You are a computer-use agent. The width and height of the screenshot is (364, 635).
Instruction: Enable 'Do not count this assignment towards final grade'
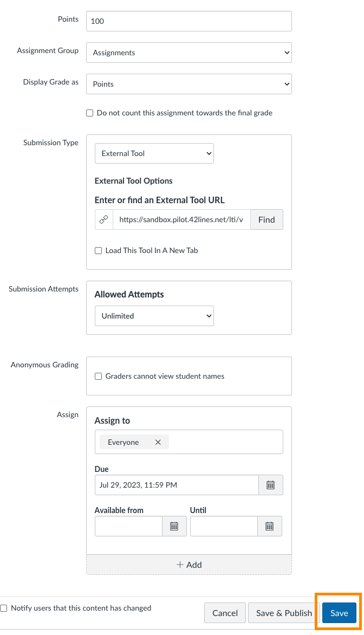(x=89, y=113)
